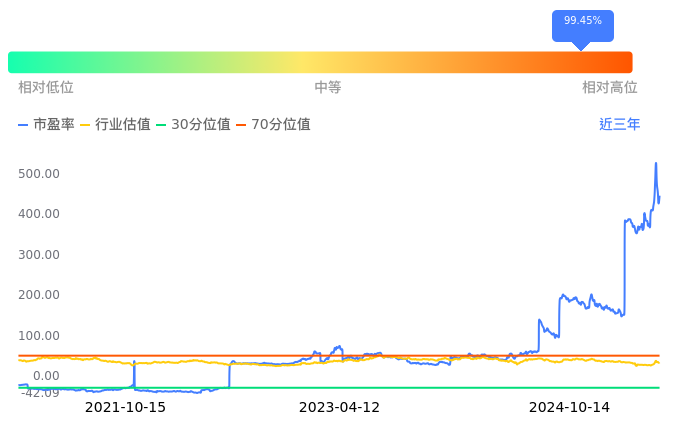Select the 中等 label under the bar
Image resolution: width=686 pixels, height=442 pixels.
(328, 88)
